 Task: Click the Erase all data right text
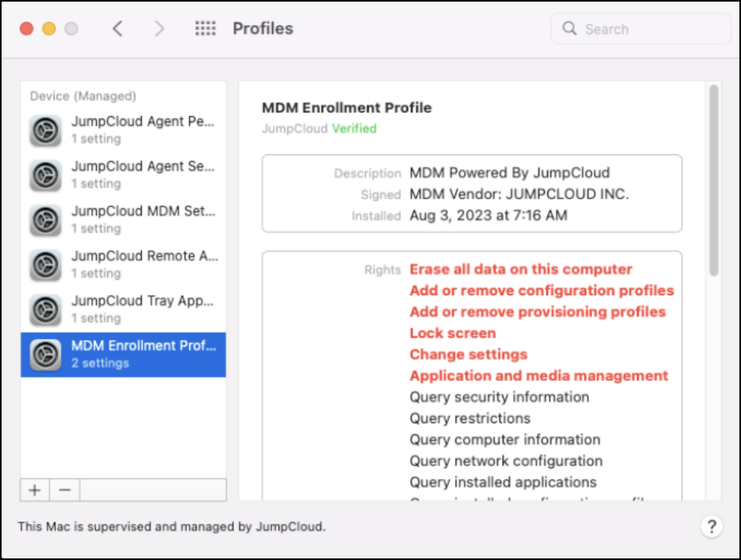click(521, 270)
